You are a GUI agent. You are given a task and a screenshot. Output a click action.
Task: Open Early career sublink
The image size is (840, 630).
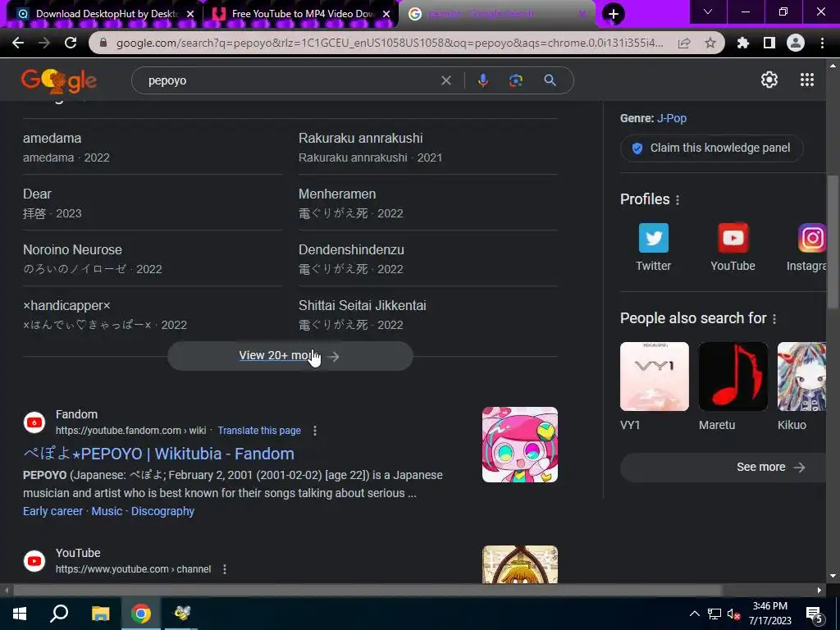pos(52,511)
